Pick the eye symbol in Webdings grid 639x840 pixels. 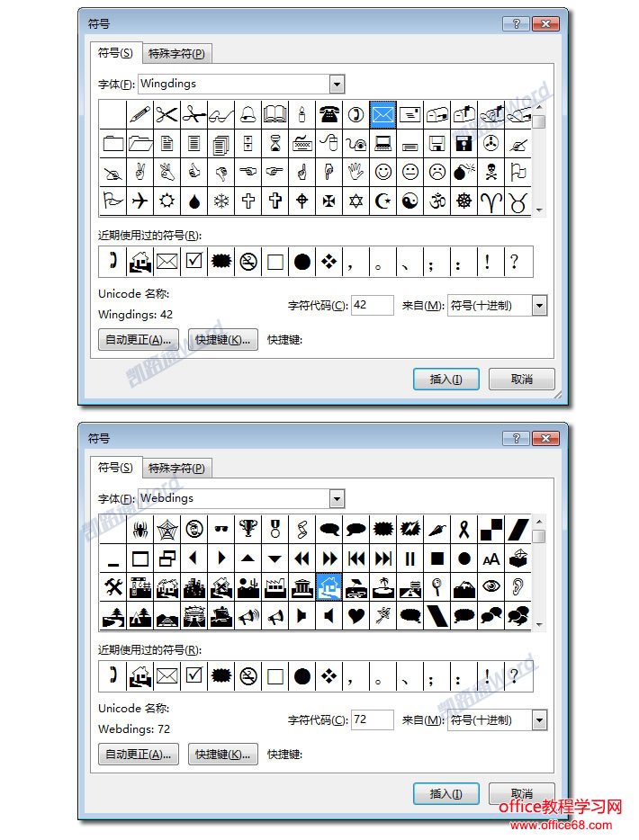click(x=491, y=587)
